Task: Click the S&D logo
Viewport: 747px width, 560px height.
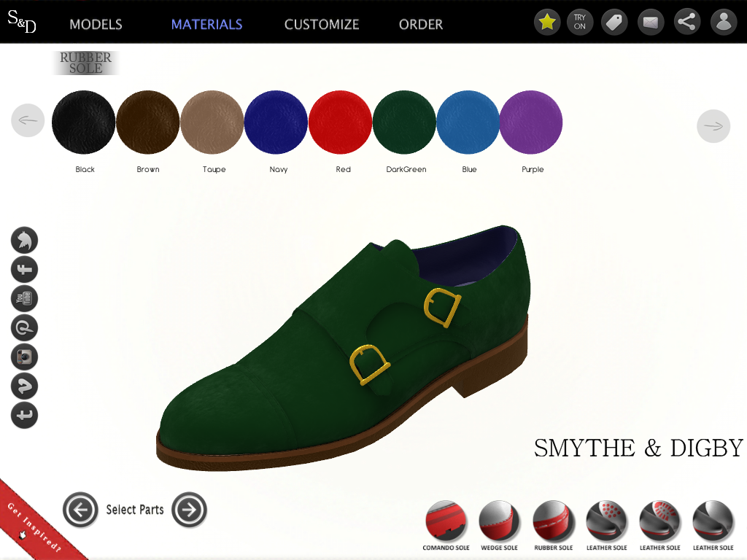Action: coord(22,21)
